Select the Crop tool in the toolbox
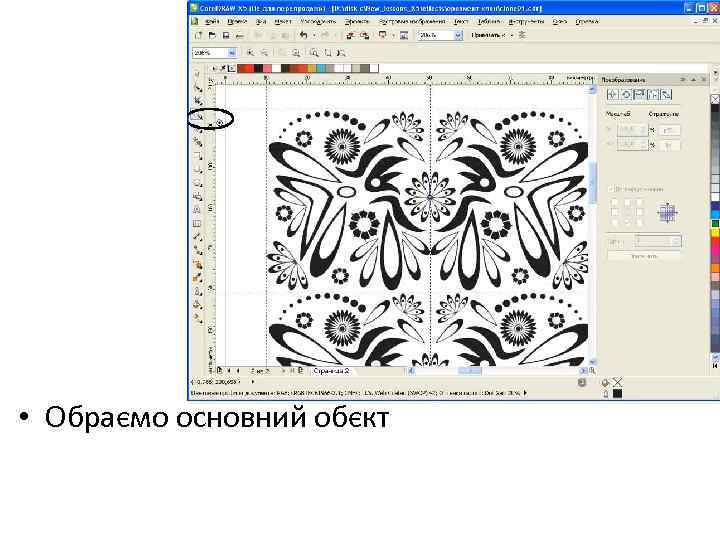This screenshot has height=540, width=720. click(x=197, y=101)
